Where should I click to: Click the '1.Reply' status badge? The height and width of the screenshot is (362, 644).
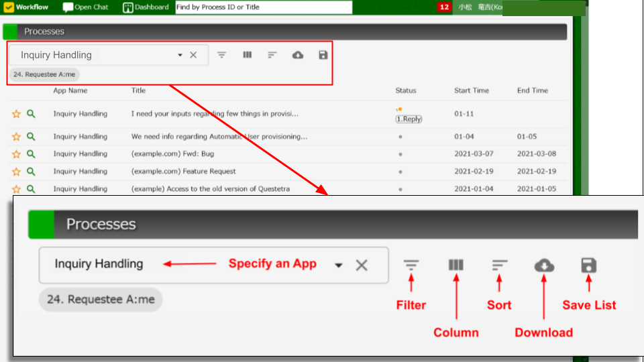(409, 119)
